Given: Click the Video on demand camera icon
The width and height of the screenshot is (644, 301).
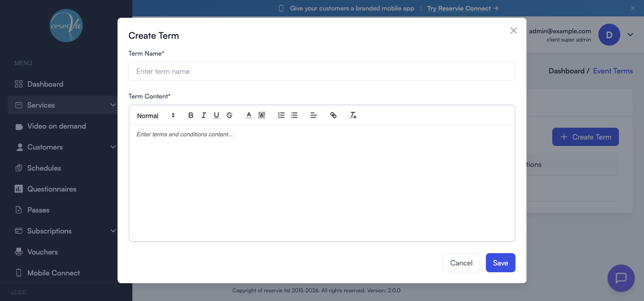Looking at the screenshot, I should point(19,126).
